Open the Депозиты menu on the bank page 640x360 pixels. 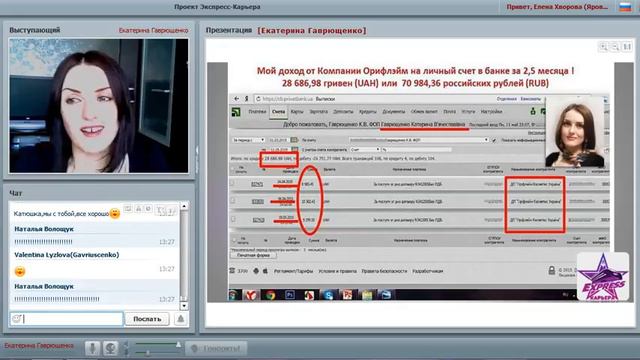(x=343, y=111)
